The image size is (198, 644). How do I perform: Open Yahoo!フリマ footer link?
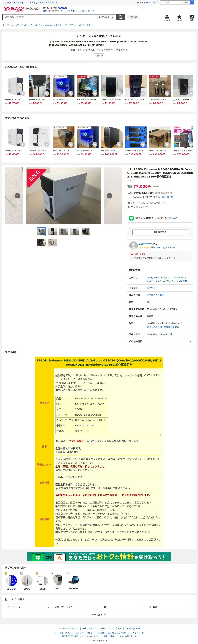click(x=89, y=628)
